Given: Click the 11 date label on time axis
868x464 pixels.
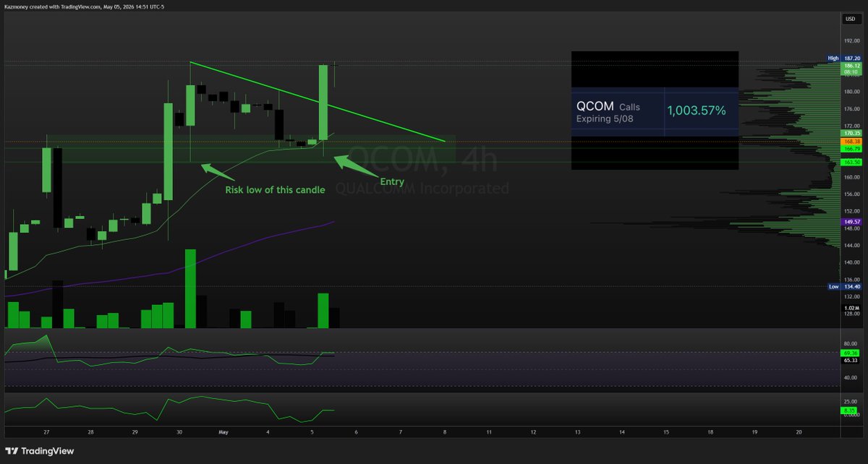Looking at the screenshot, I should pos(489,431).
